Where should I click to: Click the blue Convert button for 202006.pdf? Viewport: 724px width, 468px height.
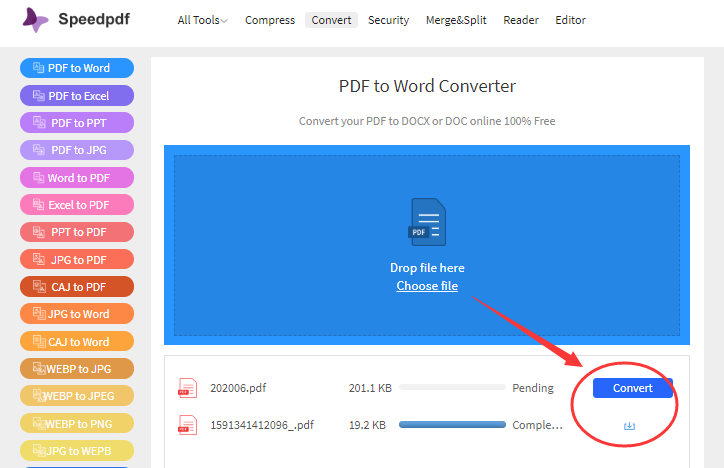[x=633, y=388]
